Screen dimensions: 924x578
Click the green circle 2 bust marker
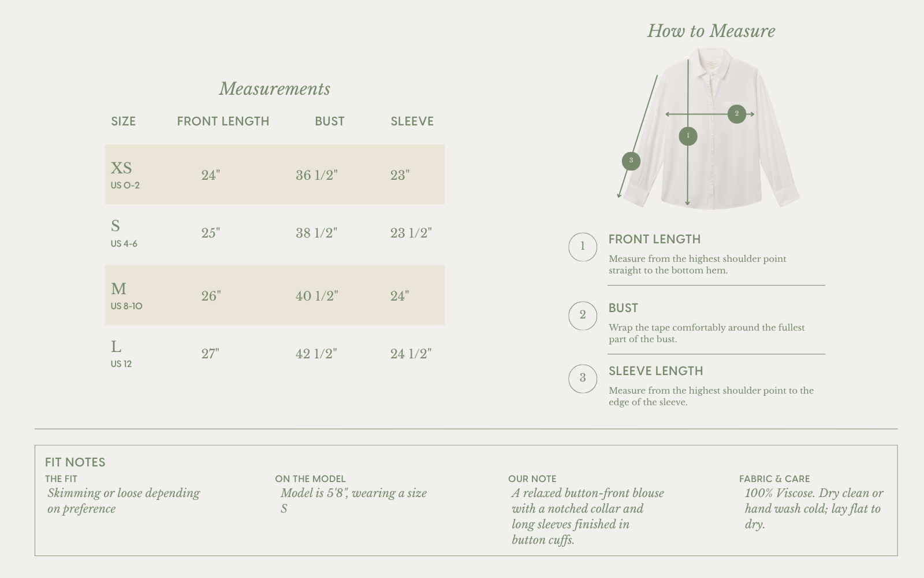click(736, 114)
